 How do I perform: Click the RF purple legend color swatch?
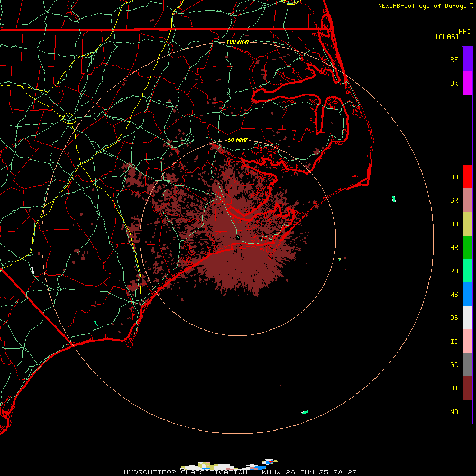[x=467, y=59]
